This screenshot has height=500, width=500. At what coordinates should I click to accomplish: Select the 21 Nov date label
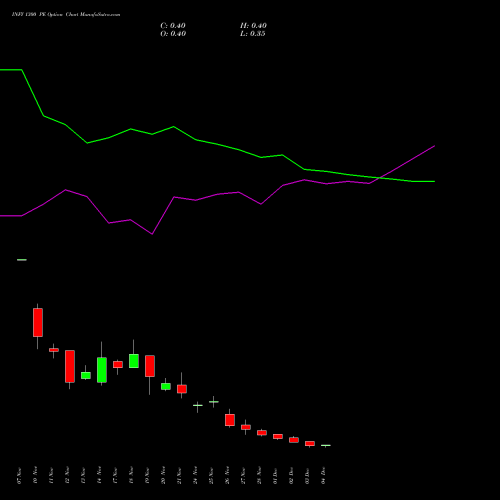(x=179, y=476)
